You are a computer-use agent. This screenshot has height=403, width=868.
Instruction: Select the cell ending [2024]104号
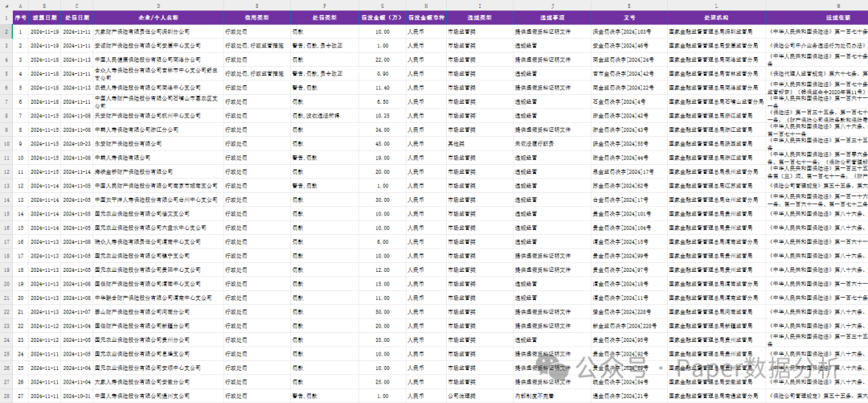pos(629,228)
